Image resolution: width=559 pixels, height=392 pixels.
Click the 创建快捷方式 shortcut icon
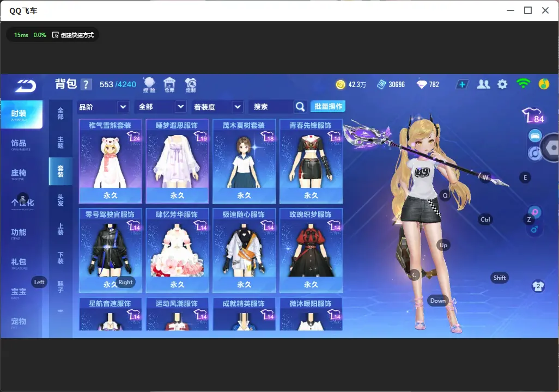point(55,35)
